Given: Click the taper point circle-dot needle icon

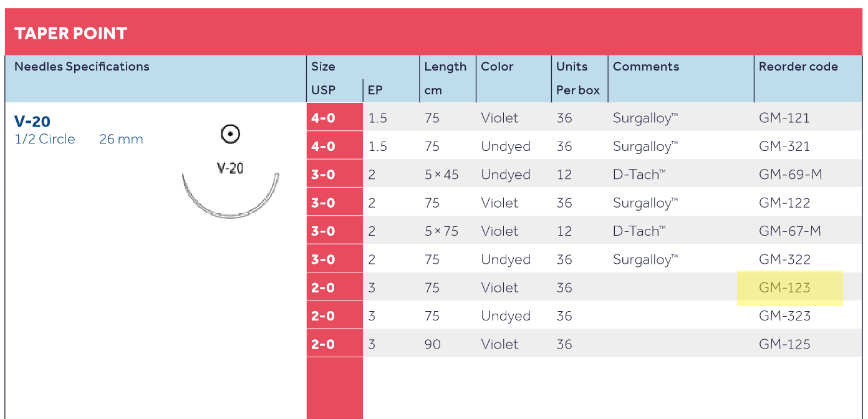Looking at the screenshot, I should tap(231, 133).
